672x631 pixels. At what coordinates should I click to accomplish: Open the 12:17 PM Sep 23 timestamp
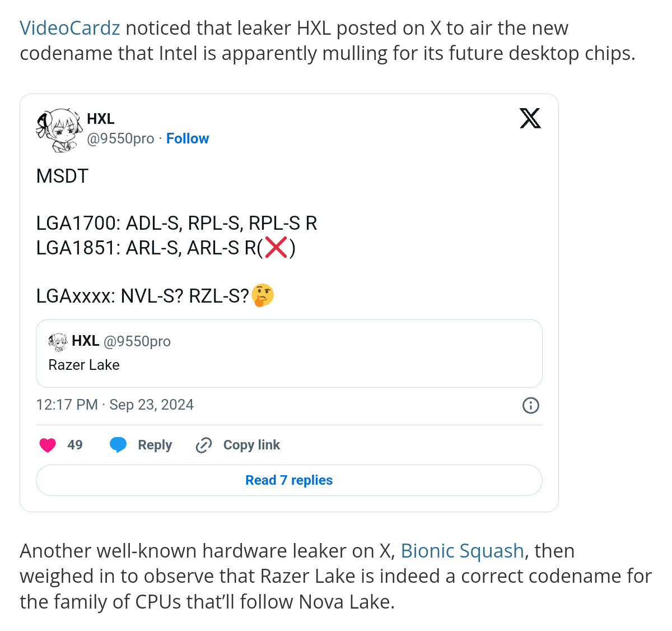click(115, 405)
